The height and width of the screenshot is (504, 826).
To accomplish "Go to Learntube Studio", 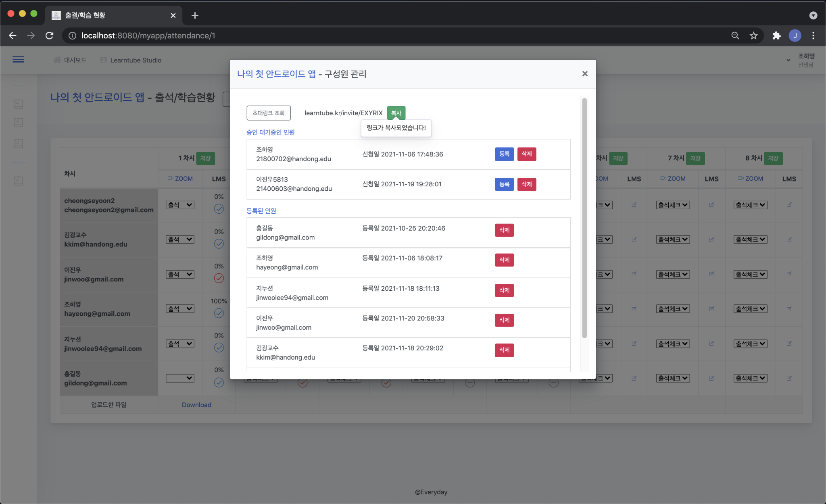I will click(135, 60).
